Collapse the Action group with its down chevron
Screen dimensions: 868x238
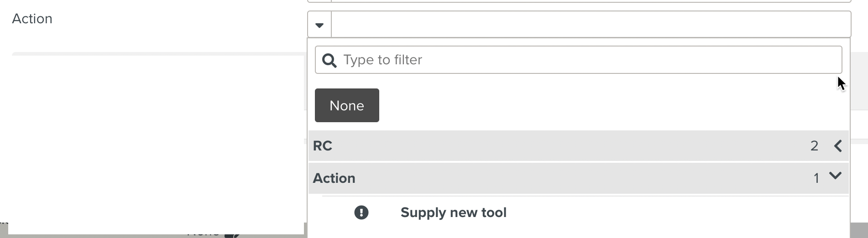click(835, 176)
